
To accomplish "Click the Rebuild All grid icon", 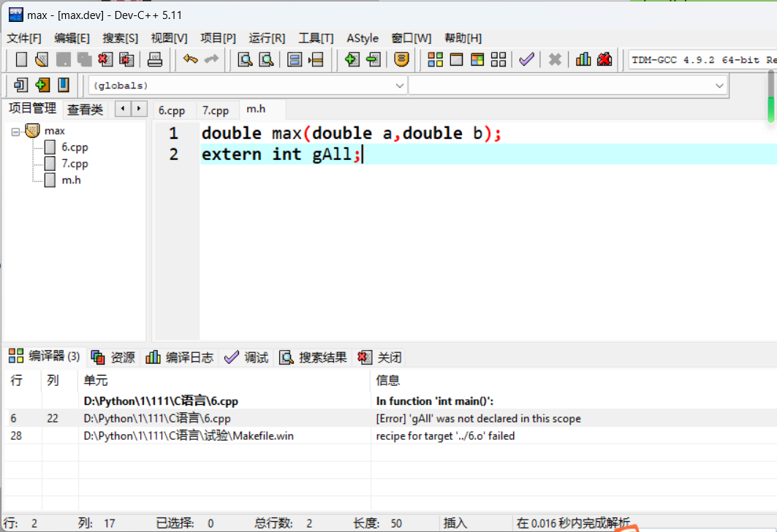I will 499,60.
